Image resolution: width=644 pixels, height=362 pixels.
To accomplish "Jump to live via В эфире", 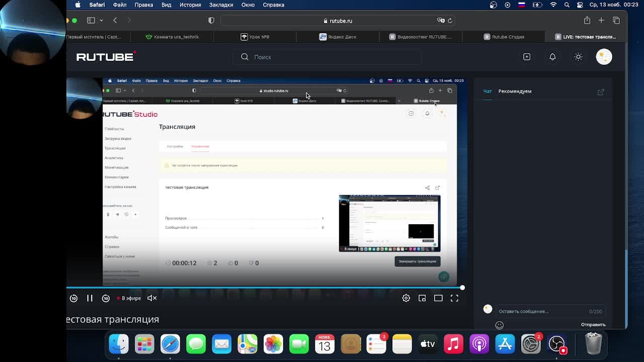I will coord(129,298).
